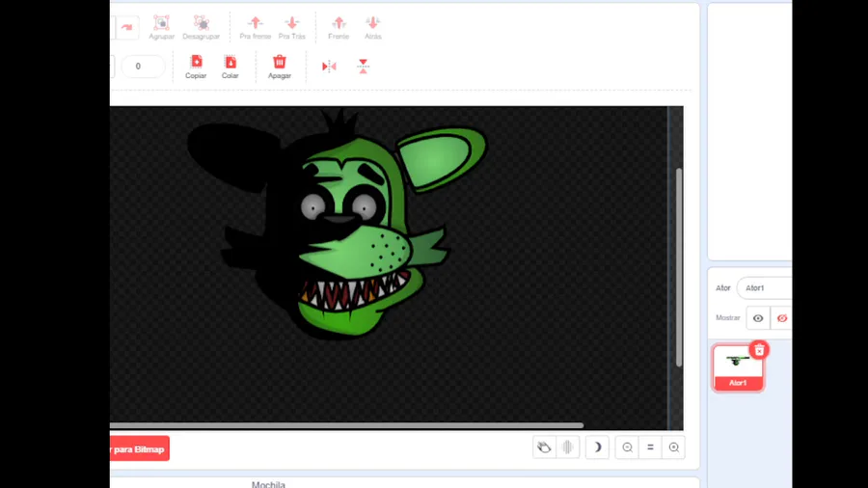The image size is (868, 488).
Task: Zoom in on the canvas
Action: pos(674,447)
